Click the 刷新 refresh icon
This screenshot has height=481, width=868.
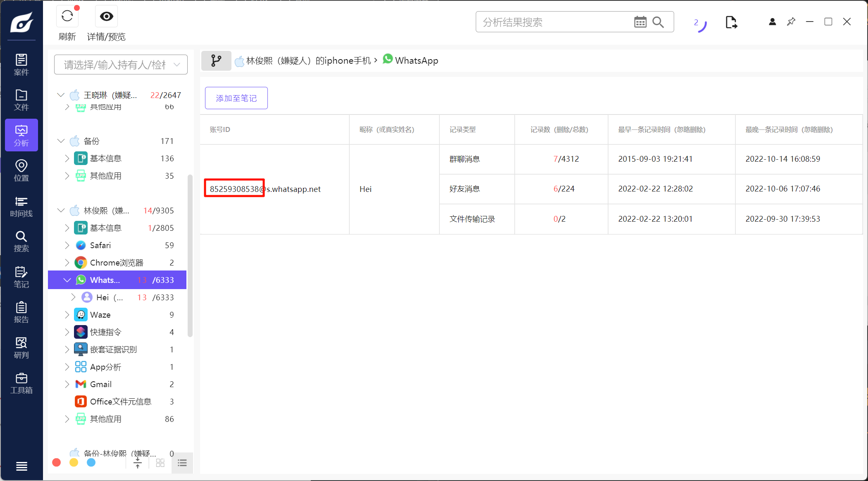[x=67, y=17]
